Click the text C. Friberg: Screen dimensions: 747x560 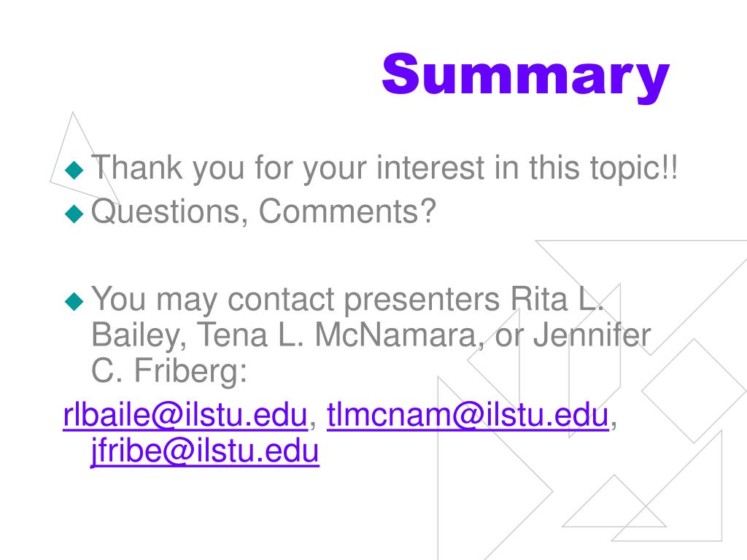[x=169, y=371]
